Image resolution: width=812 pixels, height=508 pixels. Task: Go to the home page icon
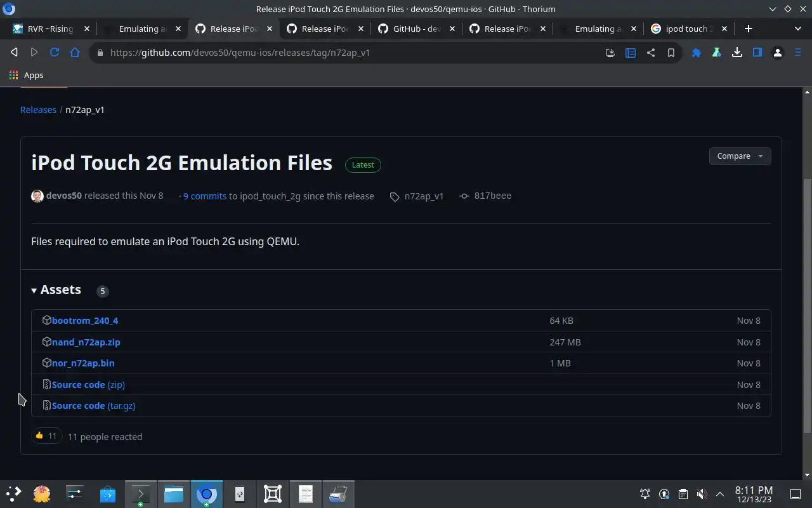point(75,53)
